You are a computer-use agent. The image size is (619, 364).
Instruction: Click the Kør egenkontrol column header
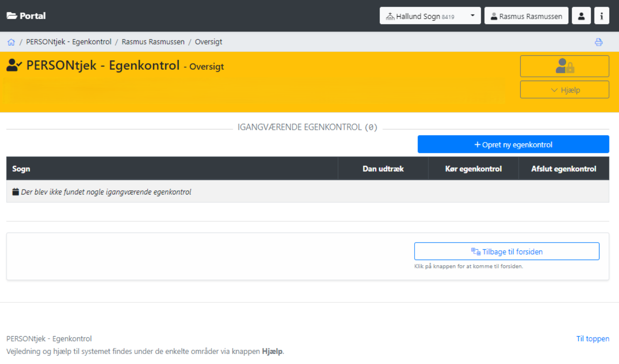click(x=474, y=169)
